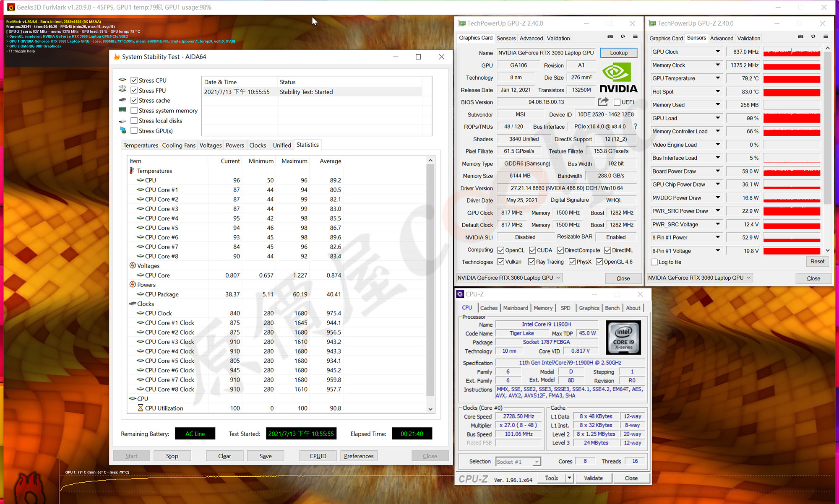The image size is (839, 504).
Task: Click the CPU Utilization hourglass icon
Action: 141,408
